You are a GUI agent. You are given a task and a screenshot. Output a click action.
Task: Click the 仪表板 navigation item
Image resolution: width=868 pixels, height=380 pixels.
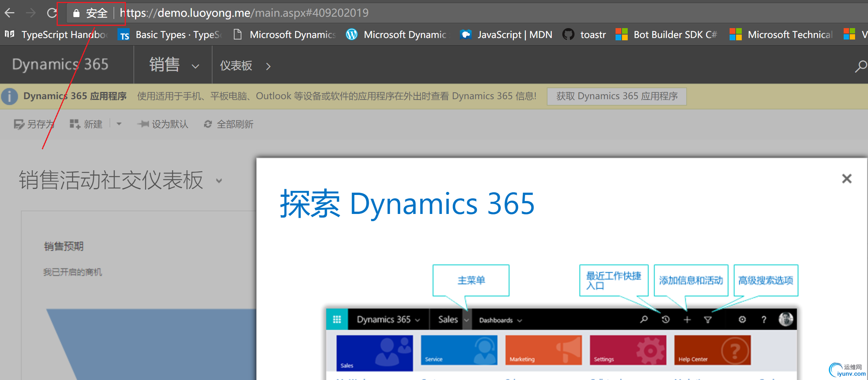click(236, 66)
